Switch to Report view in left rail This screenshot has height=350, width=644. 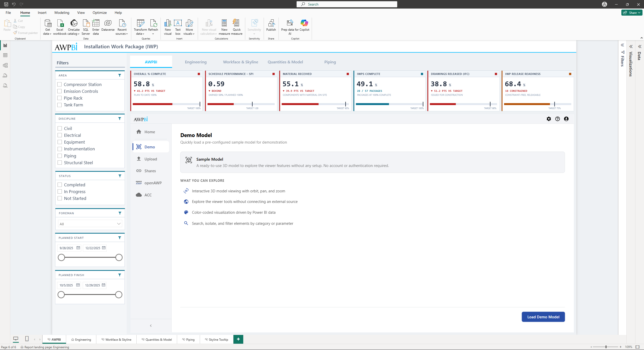[x=5, y=45]
